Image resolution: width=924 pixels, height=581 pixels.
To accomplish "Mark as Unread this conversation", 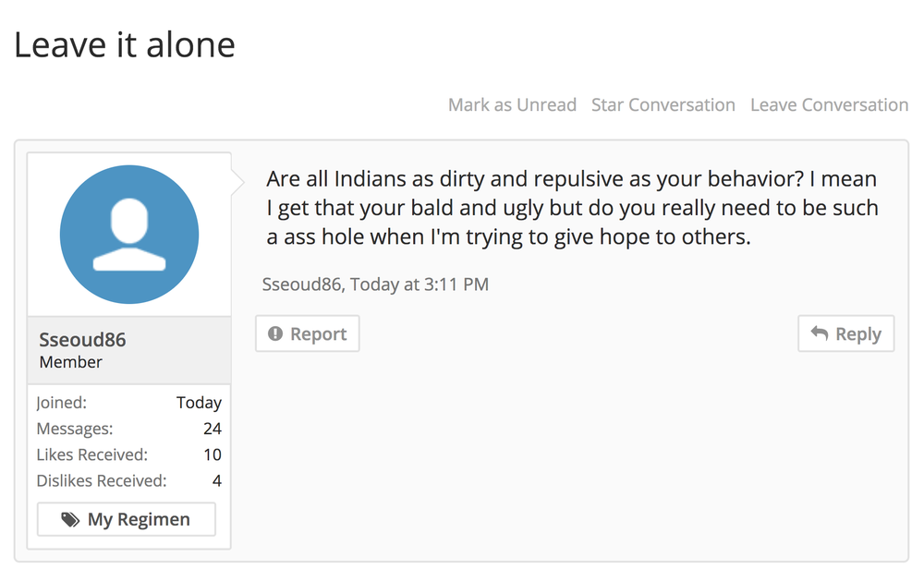I will 512,105.
